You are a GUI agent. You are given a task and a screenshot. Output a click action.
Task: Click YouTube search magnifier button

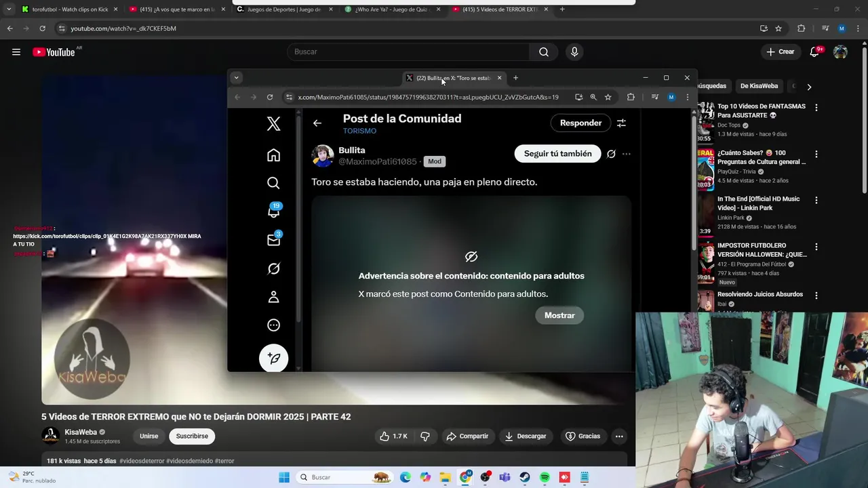tap(544, 52)
